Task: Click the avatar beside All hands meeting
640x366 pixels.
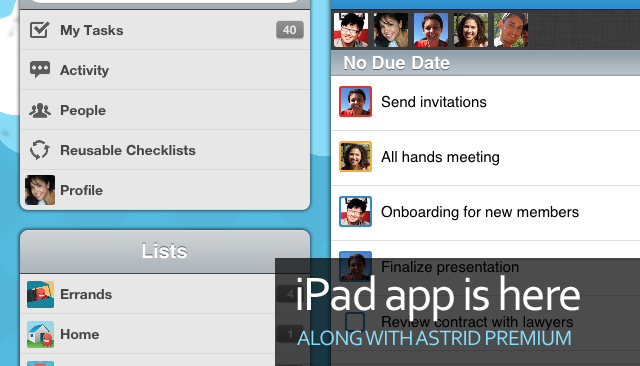Action: coord(356,157)
